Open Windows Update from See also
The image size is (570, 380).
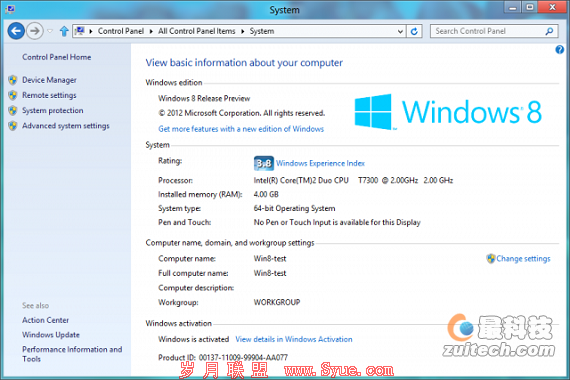point(51,335)
